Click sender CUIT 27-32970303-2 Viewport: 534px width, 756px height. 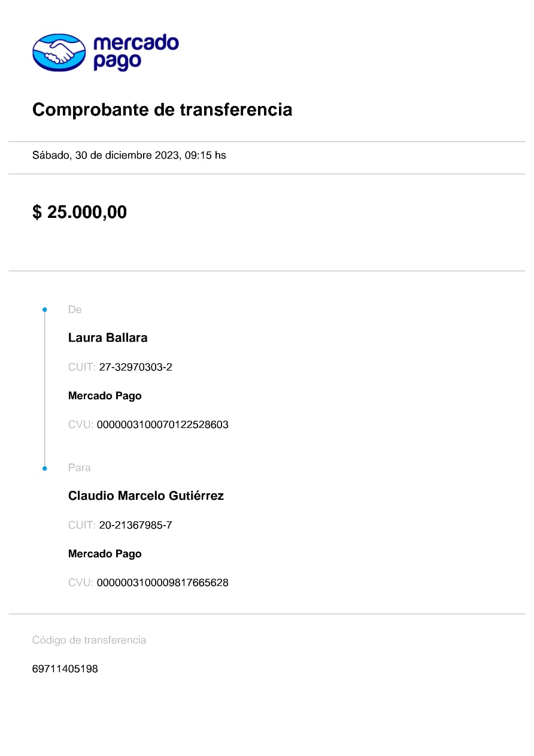[135, 367]
